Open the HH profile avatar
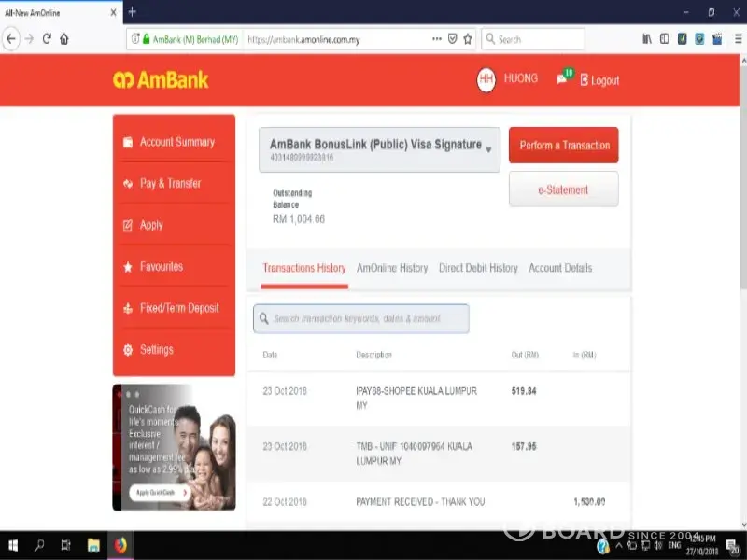 [x=486, y=79]
